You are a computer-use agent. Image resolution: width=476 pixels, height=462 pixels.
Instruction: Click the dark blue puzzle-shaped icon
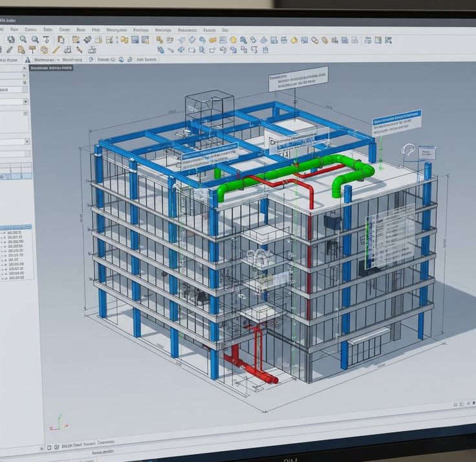click(88, 39)
